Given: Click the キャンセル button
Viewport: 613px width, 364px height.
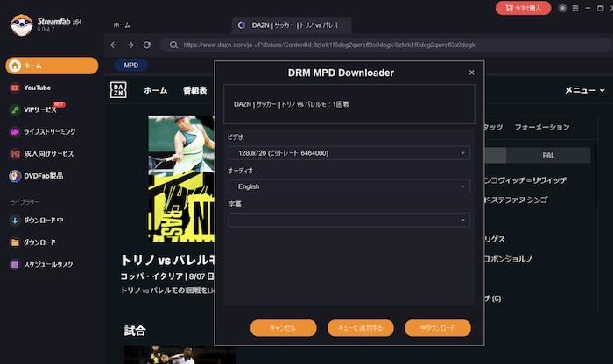Looking at the screenshot, I should tap(284, 328).
